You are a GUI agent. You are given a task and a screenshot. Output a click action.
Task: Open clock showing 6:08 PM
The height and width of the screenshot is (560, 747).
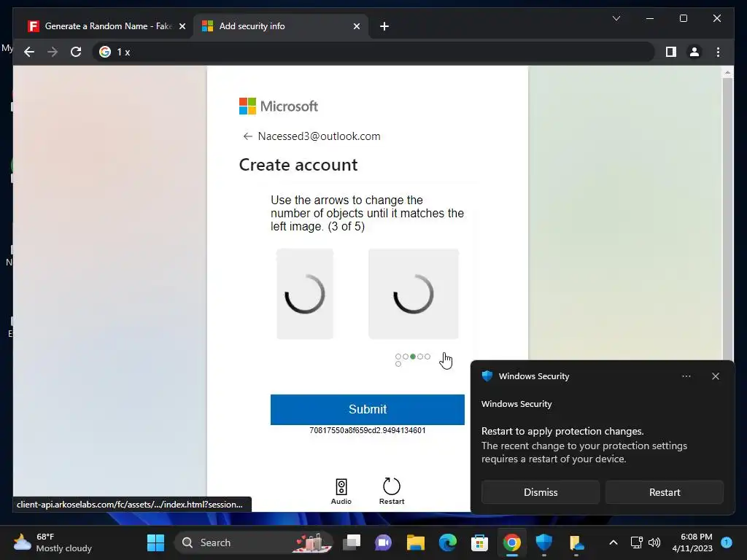pyautogui.click(x=692, y=542)
